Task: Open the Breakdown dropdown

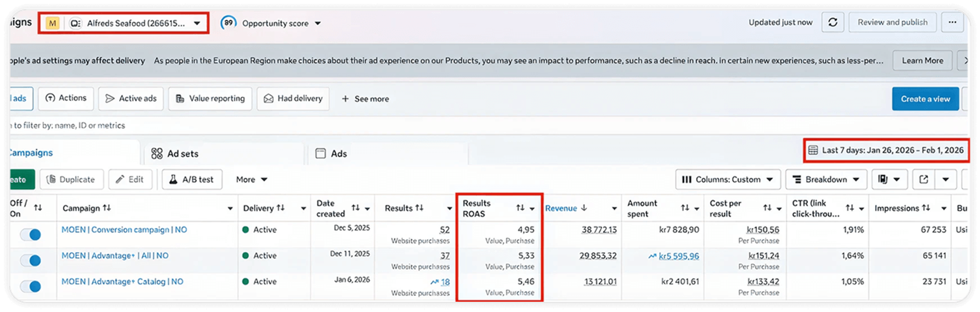Action: point(826,179)
